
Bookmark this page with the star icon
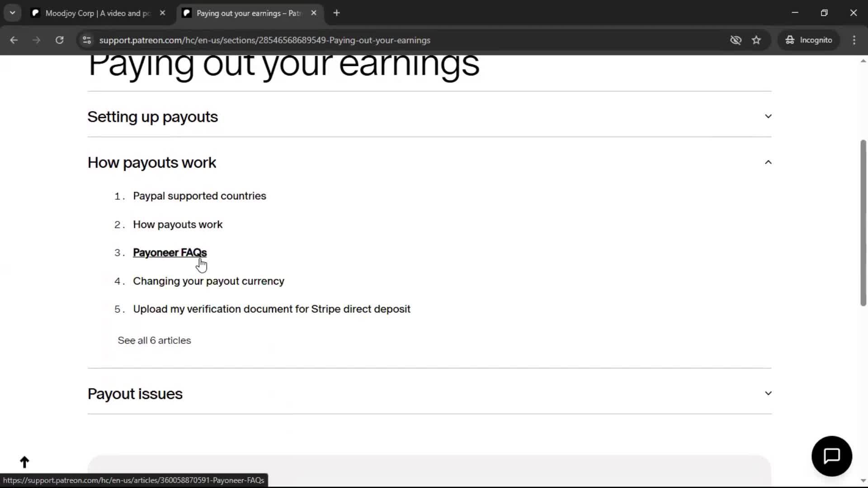(x=756, y=40)
